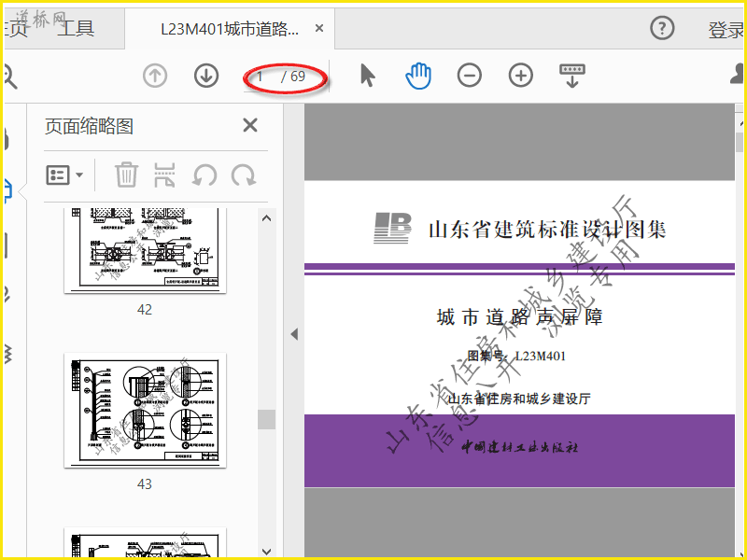Select the L23M401城市道路 document tab

click(230, 29)
